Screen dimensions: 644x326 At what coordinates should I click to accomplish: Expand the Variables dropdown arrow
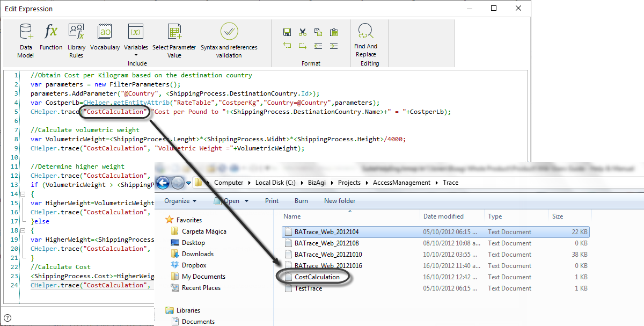pyautogui.click(x=136, y=55)
